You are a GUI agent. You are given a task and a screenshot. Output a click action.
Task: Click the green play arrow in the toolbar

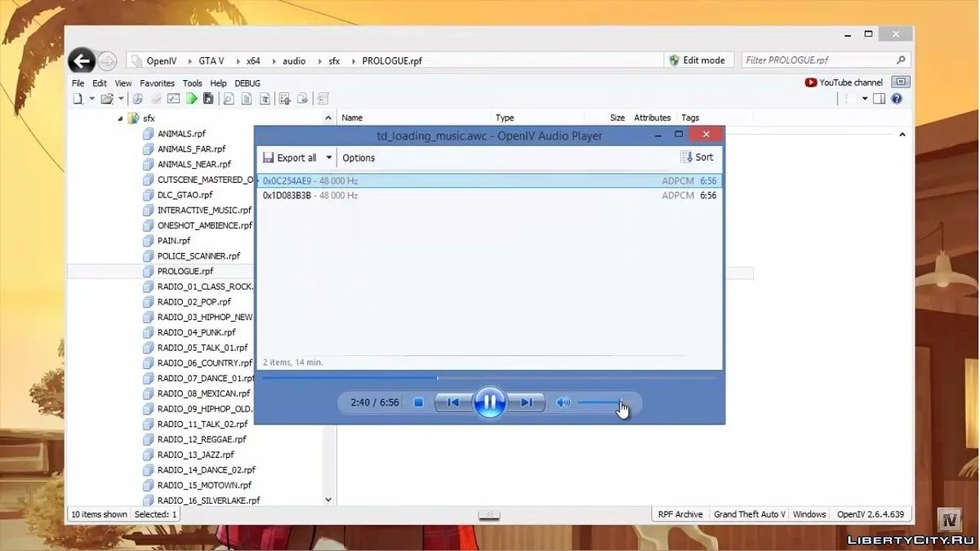point(191,99)
